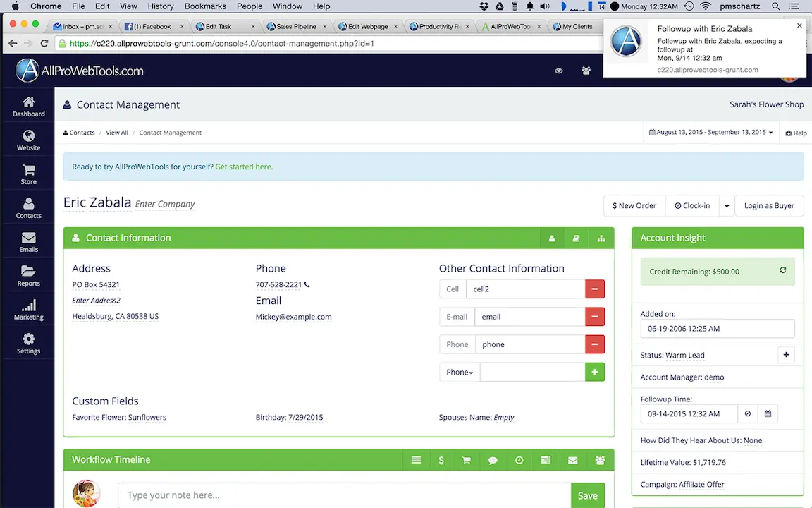Filter the Workflow Timeline by dollar sign icon

pyautogui.click(x=441, y=460)
